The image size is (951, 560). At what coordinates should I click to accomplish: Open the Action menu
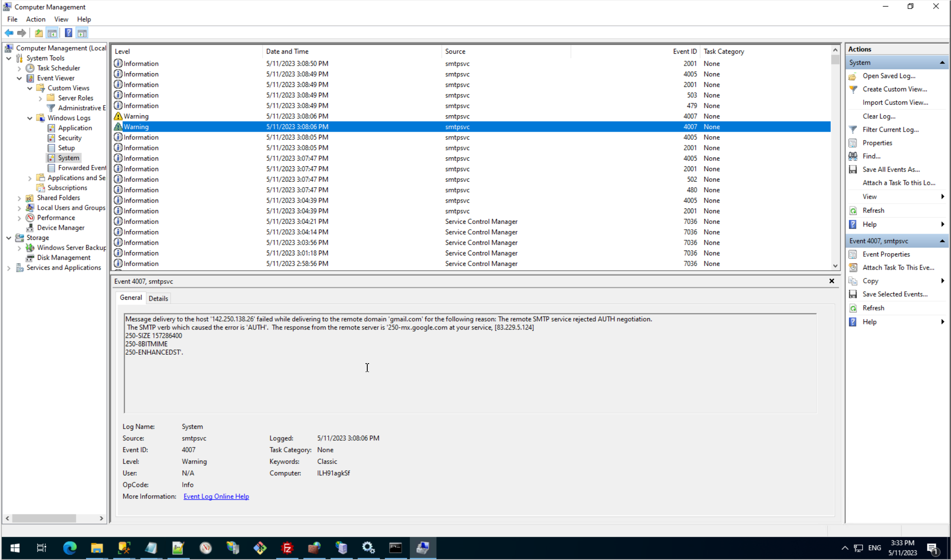click(35, 19)
